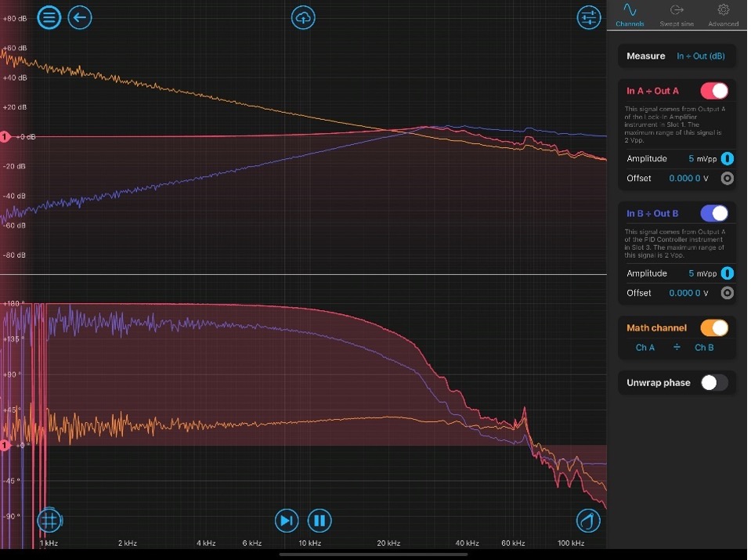The image size is (751, 560).
Task: Disable the In A ÷ Out A channel
Action: (x=713, y=91)
